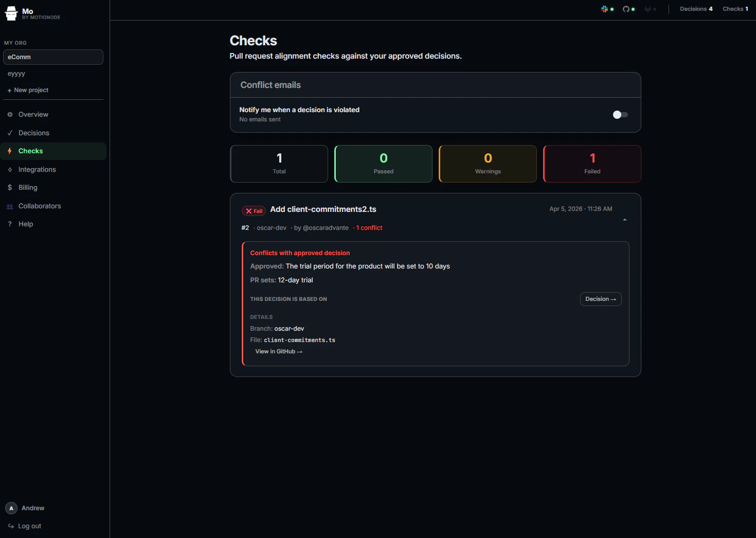Click the GitLab integration status icon
The width and height of the screenshot is (756, 538).
point(647,9)
